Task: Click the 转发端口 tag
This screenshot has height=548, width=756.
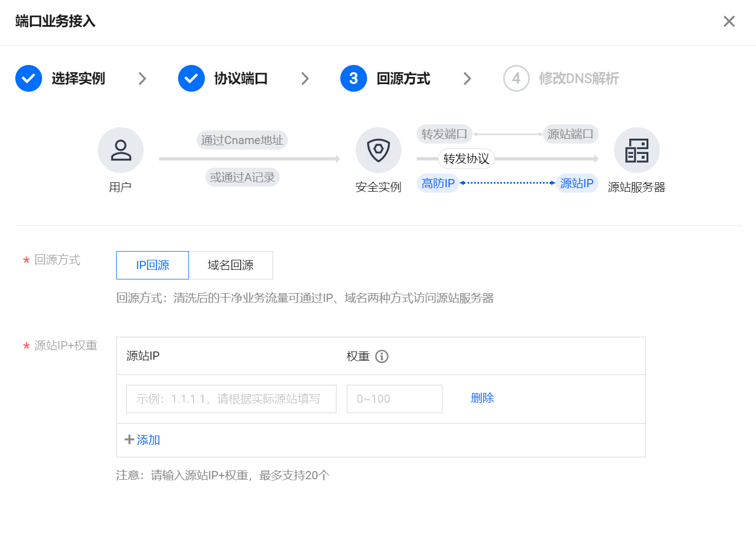Action: pos(445,134)
